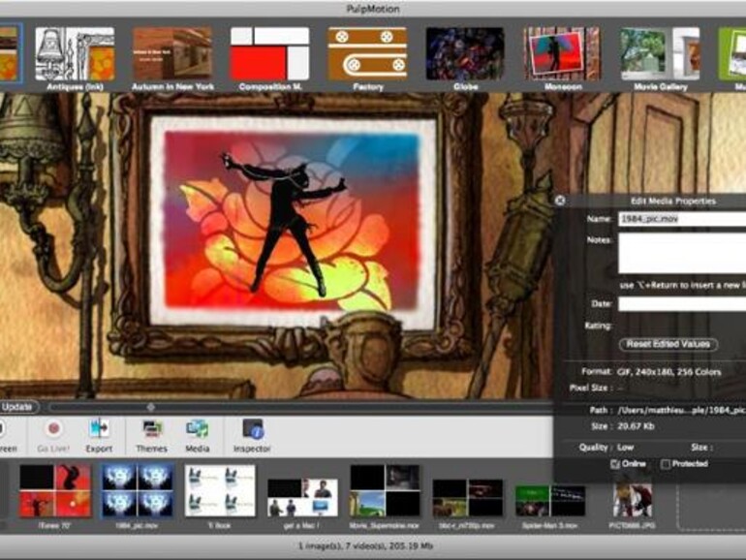Click the Quality value Low
Viewport: 746px width, 560px height.
point(625,448)
